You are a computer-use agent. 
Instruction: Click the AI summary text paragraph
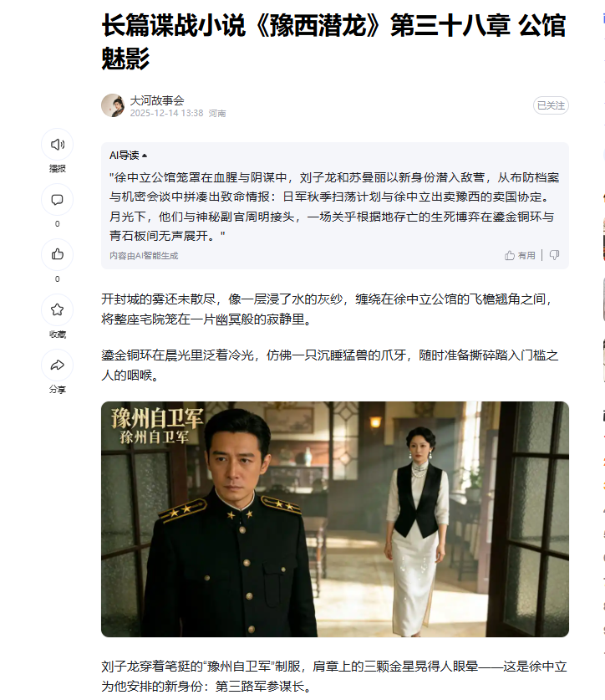click(x=334, y=207)
